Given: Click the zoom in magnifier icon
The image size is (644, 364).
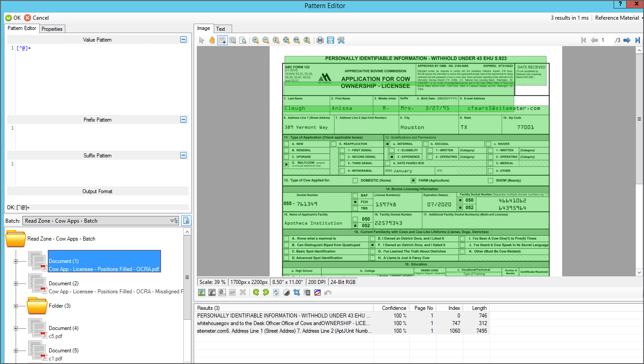Looking at the screenshot, I should (x=255, y=40).
